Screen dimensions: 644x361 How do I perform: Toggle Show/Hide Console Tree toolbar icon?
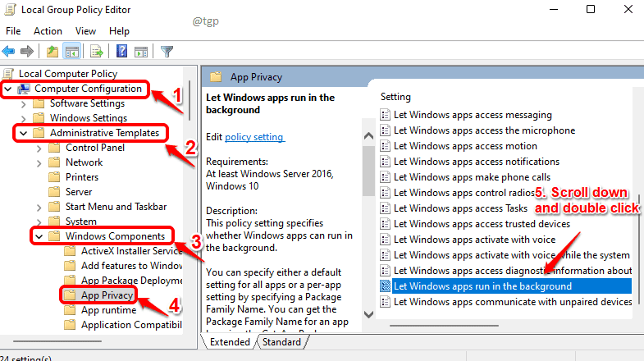pyautogui.click(x=71, y=52)
